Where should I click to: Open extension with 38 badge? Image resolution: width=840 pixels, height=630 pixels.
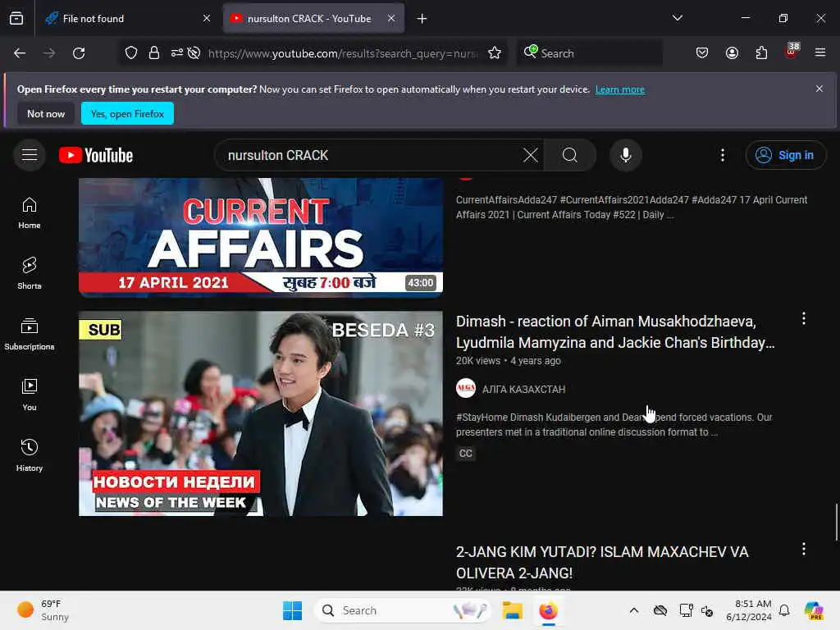click(792, 52)
